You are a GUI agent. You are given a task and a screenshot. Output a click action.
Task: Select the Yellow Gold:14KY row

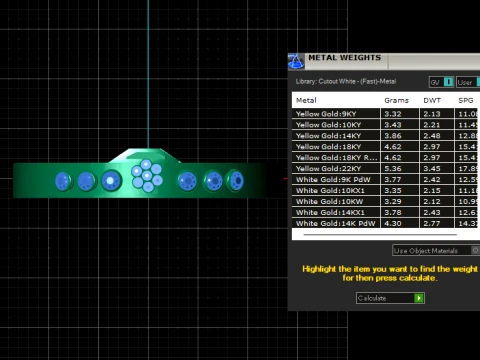pos(386,136)
